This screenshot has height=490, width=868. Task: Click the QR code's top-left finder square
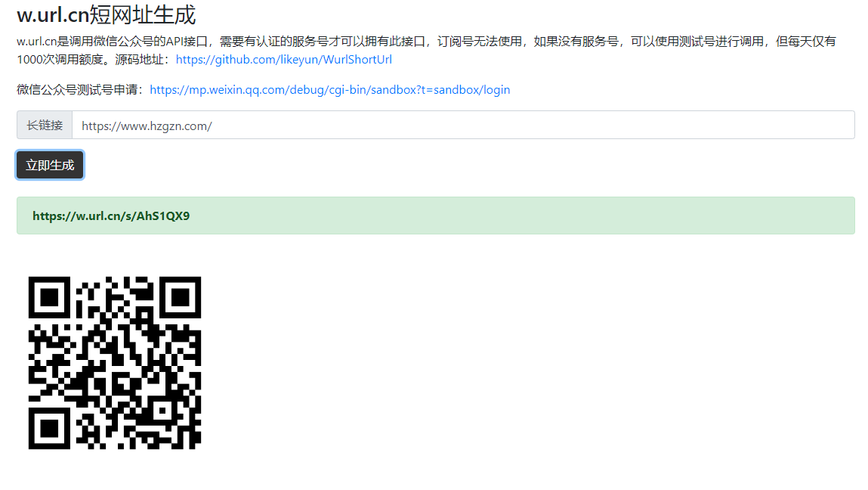coord(50,298)
